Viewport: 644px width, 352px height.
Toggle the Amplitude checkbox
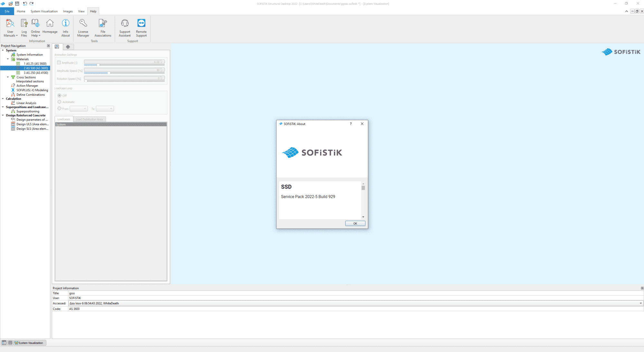(59, 63)
